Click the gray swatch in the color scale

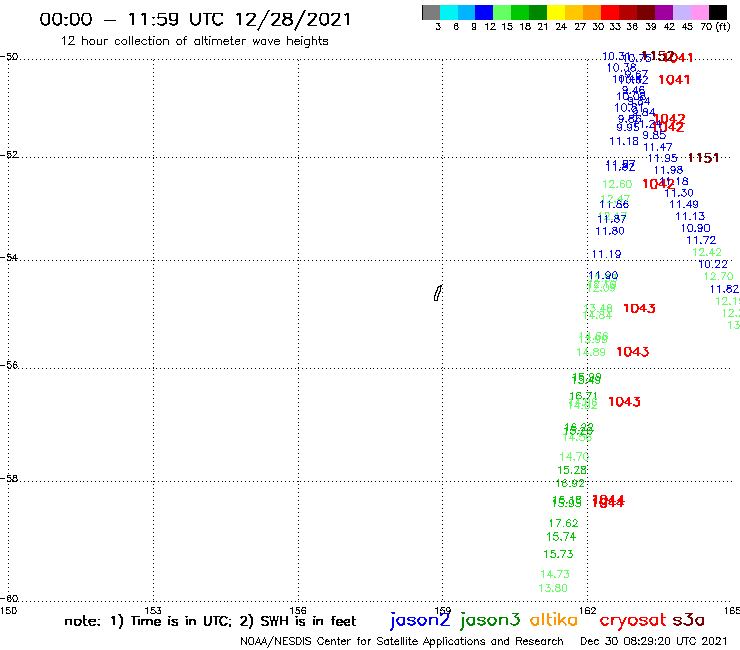point(431,12)
